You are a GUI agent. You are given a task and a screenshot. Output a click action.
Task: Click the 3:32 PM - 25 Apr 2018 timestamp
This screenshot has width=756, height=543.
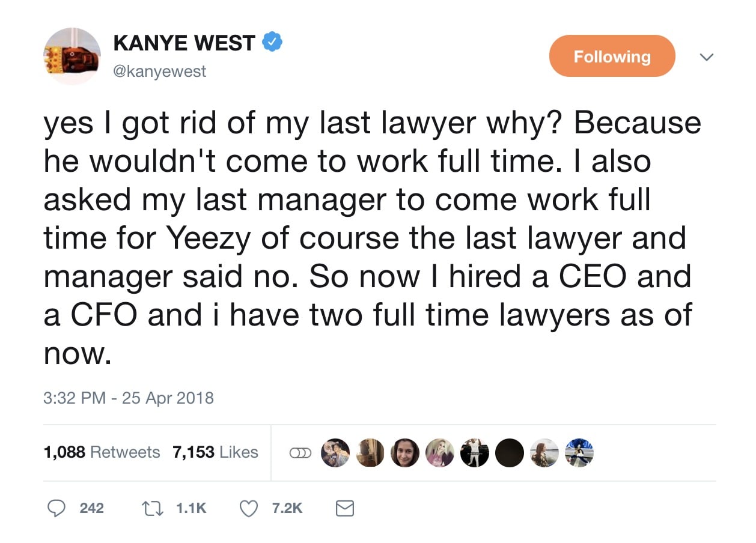pyautogui.click(x=129, y=398)
